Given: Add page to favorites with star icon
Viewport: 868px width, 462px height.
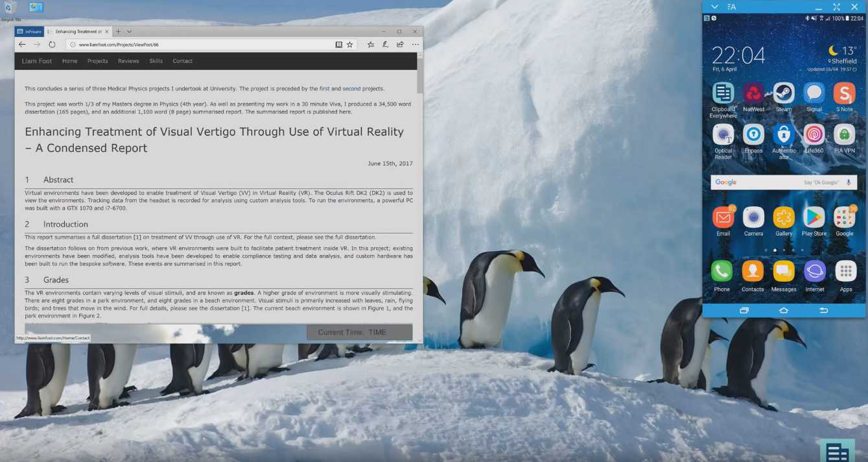Looking at the screenshot, I should 350,45.
